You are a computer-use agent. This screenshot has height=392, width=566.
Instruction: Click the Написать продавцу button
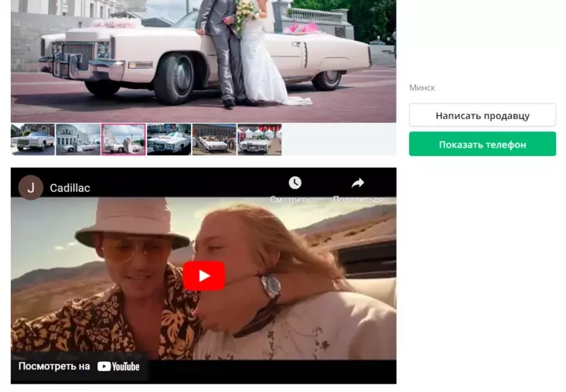(482, 115)
